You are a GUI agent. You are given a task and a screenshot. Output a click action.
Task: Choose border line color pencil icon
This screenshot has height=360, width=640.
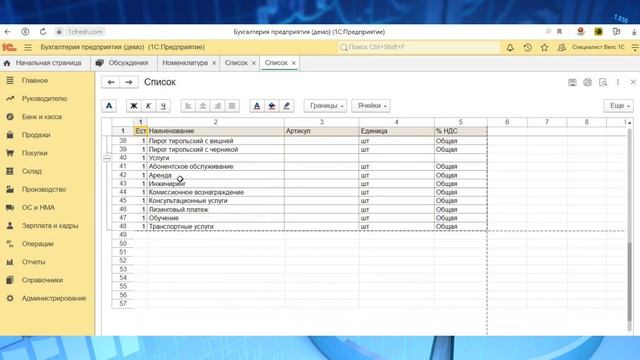pos(286,106)
